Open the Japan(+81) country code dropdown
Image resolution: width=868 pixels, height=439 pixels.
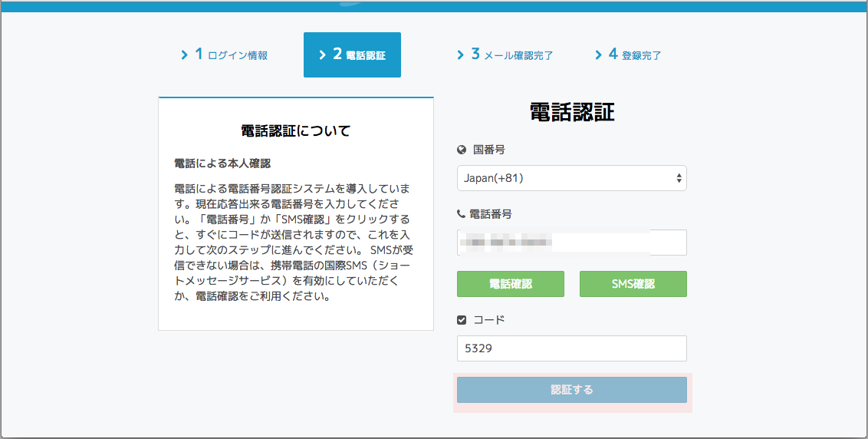572,178
